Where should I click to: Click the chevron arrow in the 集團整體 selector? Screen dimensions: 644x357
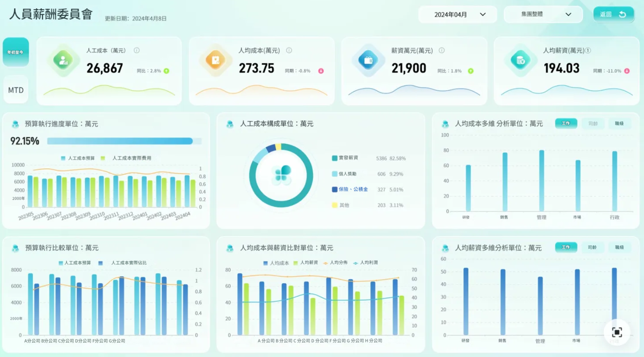[568, 15]
